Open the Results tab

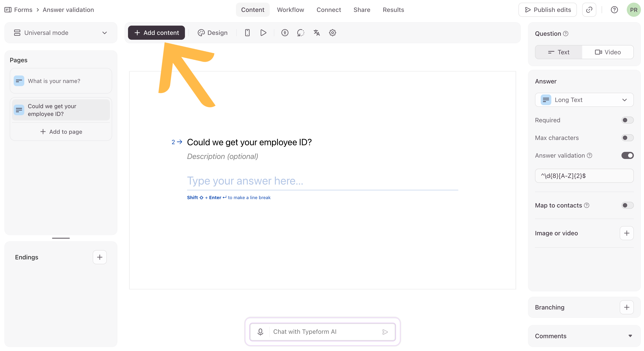coord(393,10)
